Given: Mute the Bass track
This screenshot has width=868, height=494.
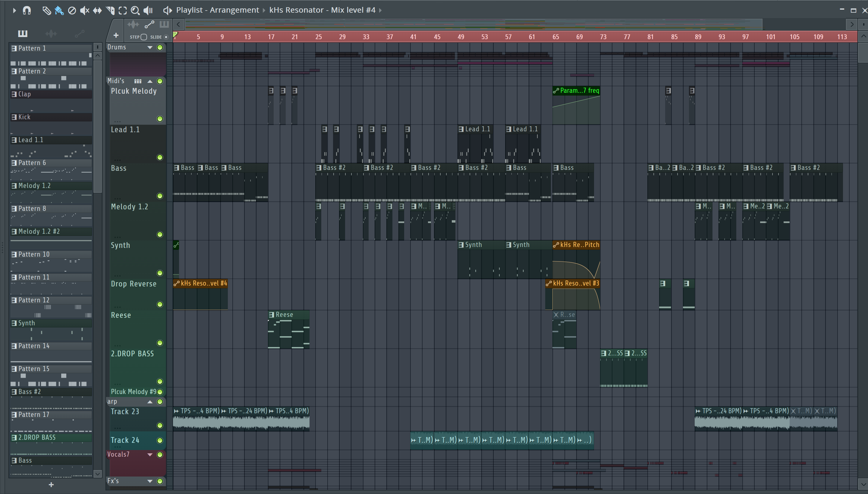Looking at the screenshot, I should (x=160, y=196).
